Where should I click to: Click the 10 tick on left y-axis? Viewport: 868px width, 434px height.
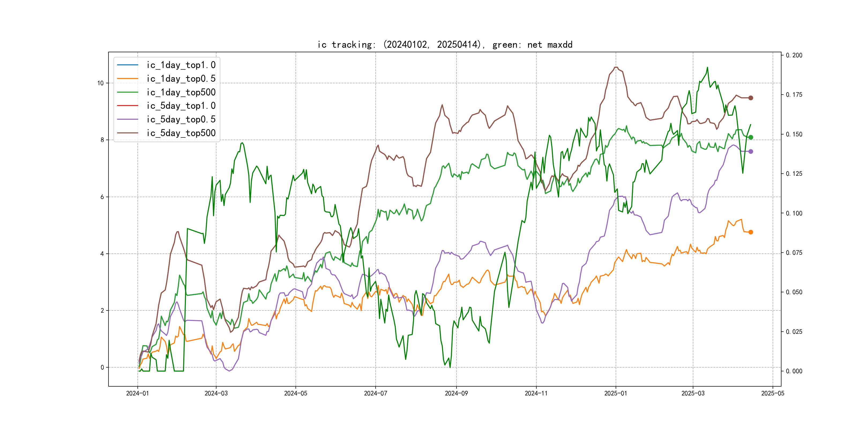[x=100, y=83]
